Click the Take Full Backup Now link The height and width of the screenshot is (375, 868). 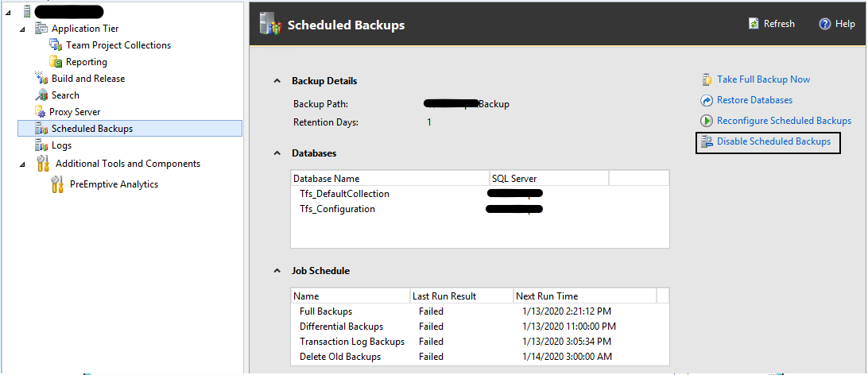763,79
